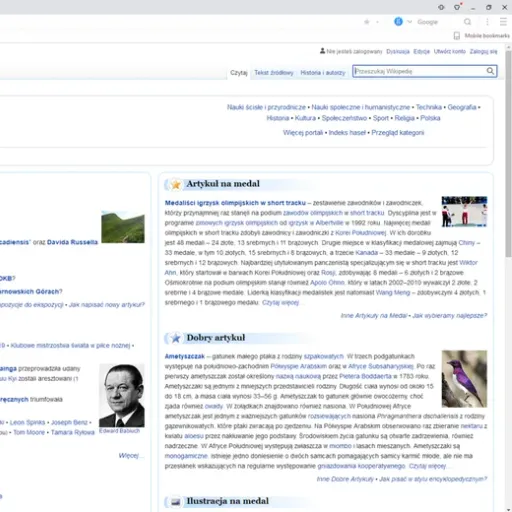Open the Sport portal link
The width and height of the screenshot is (512, 512).
pos(381,118)
